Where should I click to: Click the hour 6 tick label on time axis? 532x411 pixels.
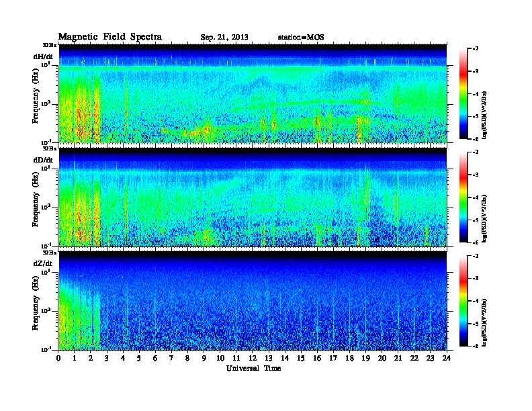[155, 359]
